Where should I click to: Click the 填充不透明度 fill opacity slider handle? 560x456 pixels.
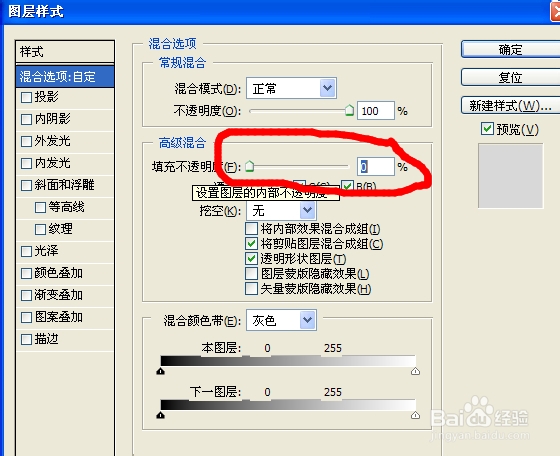point(250,166)
